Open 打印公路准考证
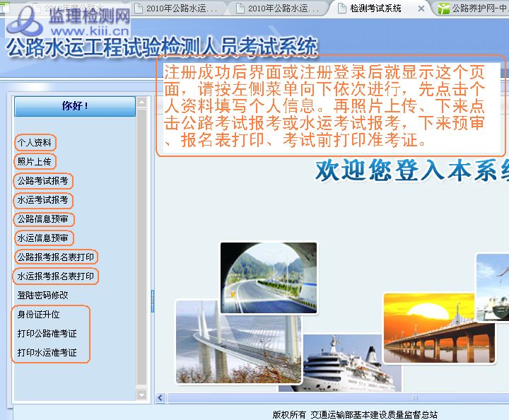509x420 pixels. 47,334
